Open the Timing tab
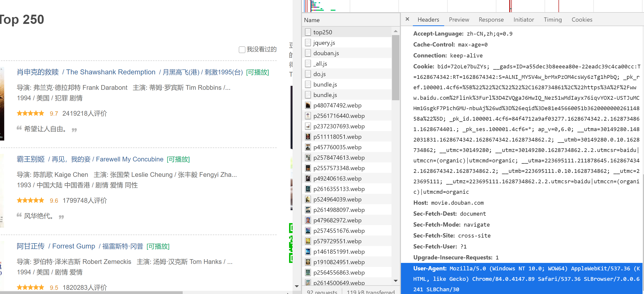Screen dimensions: 644x294 (553, 19)
